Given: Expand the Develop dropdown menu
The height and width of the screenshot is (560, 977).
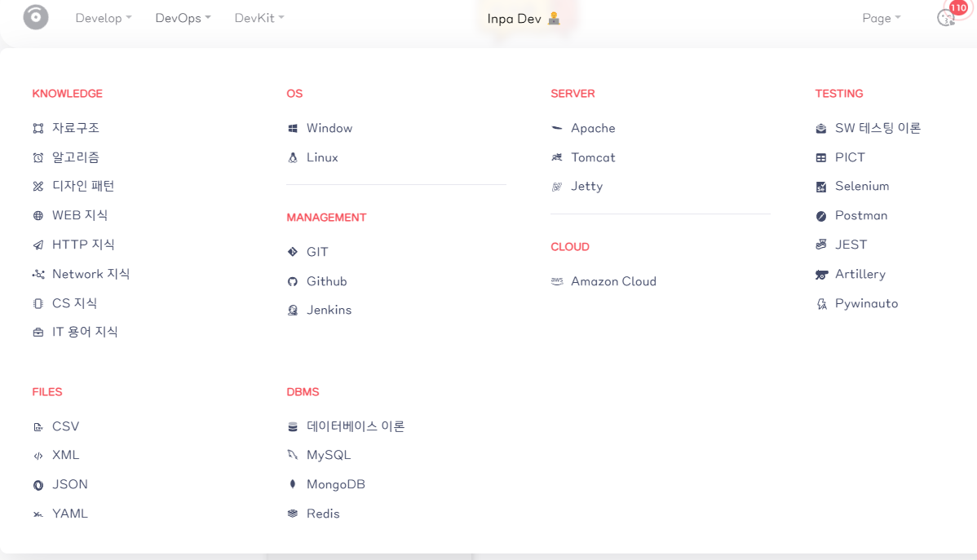Looking at the screenshot, I should pyautogui.click(x=103, y=18).
